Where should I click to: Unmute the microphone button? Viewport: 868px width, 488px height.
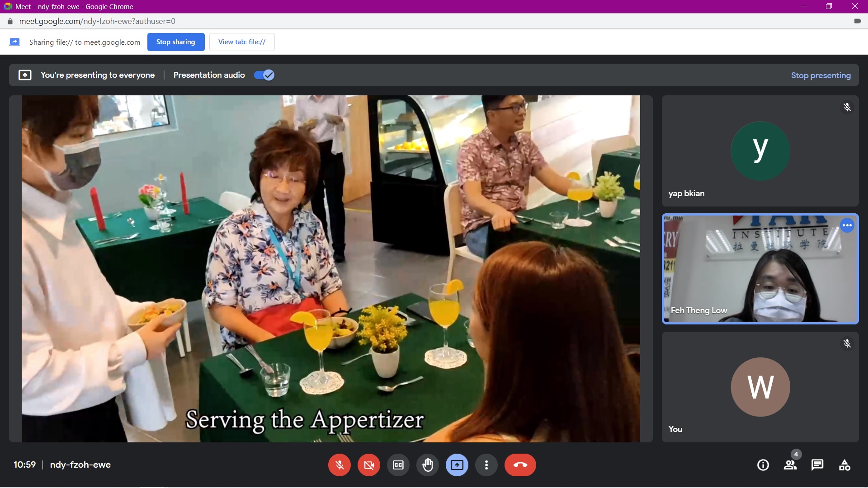pyautogui.click(x=340, y=465)
